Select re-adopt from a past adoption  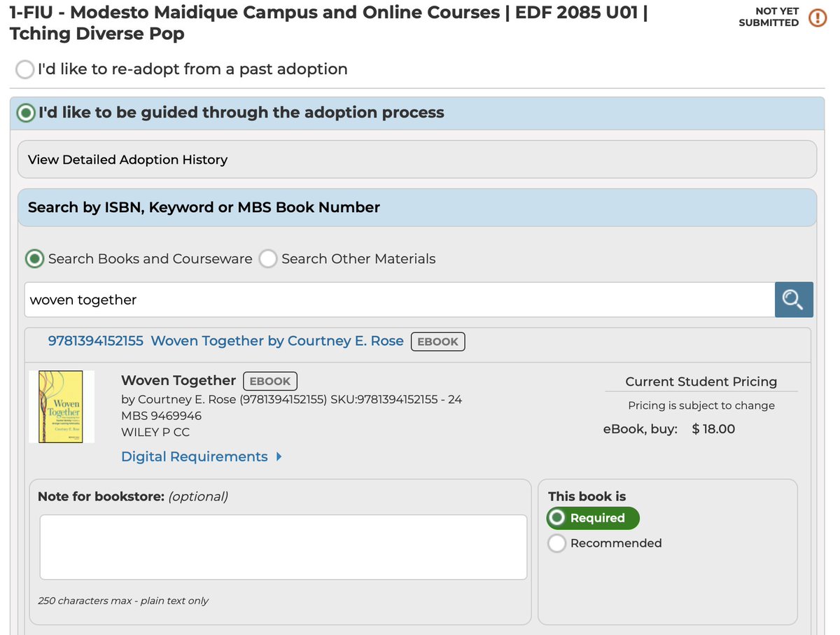click(25, 69)
